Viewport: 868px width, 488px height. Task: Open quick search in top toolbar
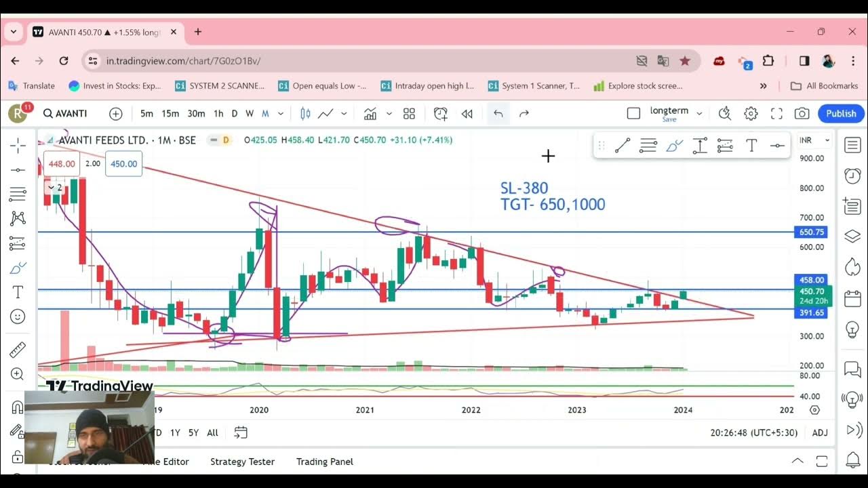[x=725, y=113]
